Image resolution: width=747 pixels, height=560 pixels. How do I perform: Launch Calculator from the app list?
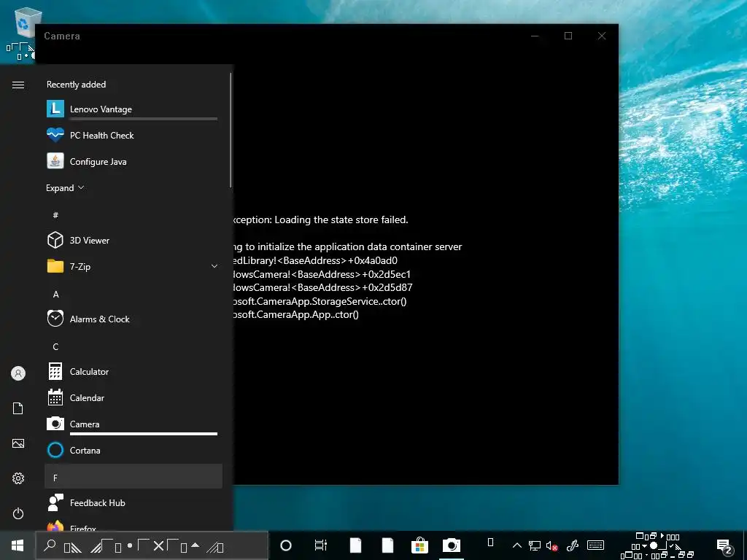[x=133, y=371]
